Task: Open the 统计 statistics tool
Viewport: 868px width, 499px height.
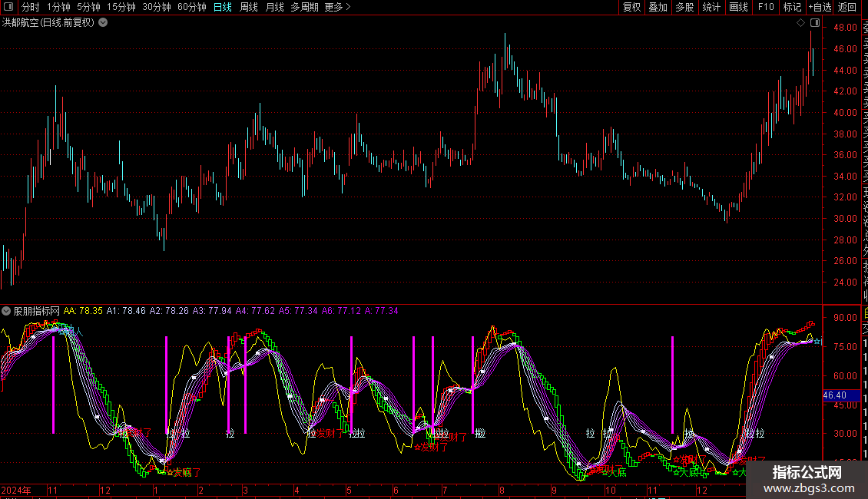Action: [711, 7]
